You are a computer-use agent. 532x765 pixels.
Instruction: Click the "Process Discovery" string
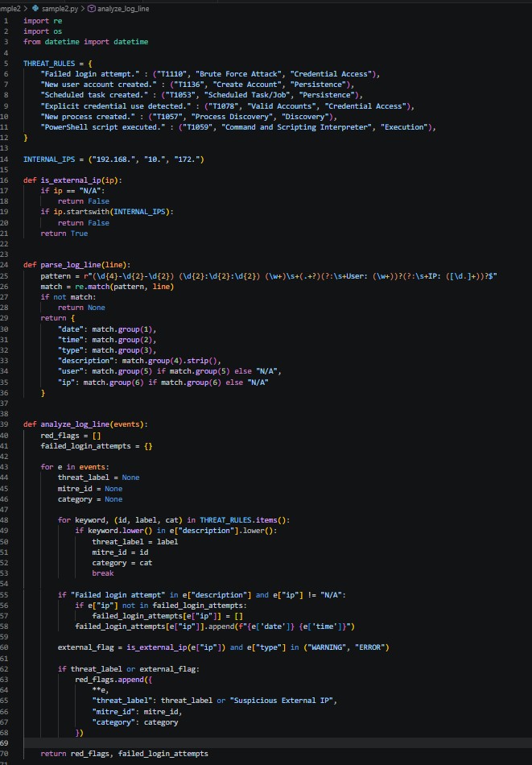[x=233, y=117]
